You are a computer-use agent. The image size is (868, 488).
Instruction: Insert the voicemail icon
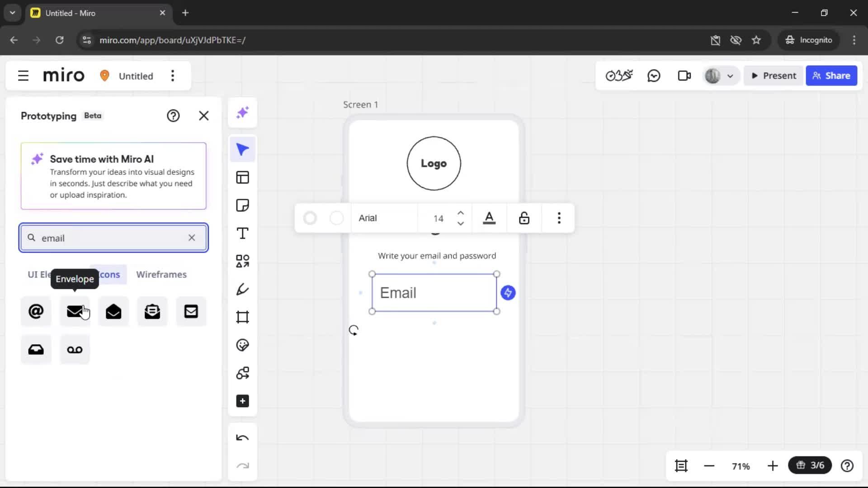click(x=75, y=349)
